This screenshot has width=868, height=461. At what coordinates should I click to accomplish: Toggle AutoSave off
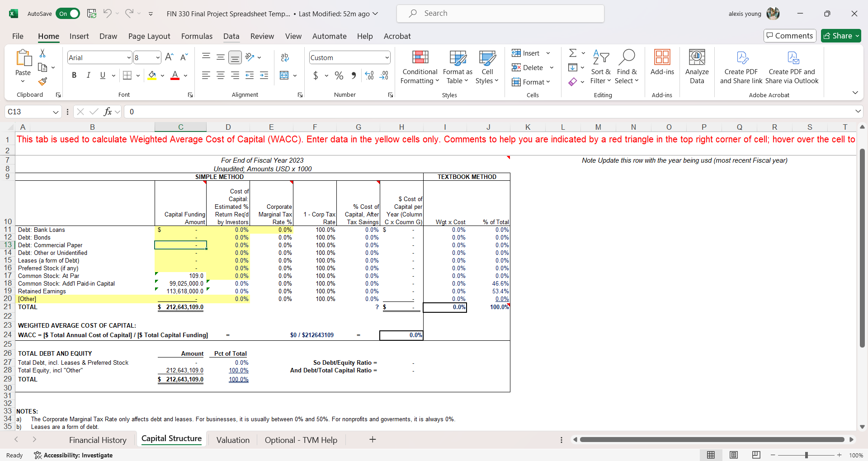(x=68, y=14)
